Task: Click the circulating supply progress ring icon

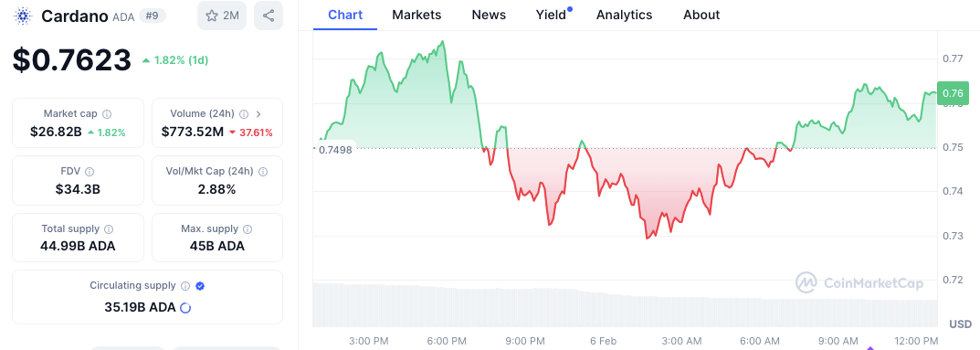Action: [x=185, y=307]
